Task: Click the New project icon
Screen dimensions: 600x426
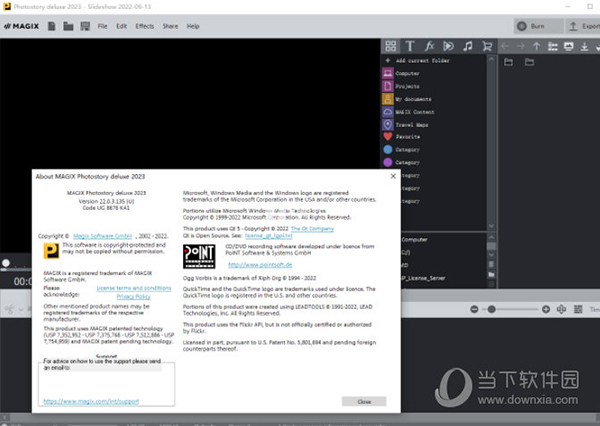Action: tap(52, 26)
